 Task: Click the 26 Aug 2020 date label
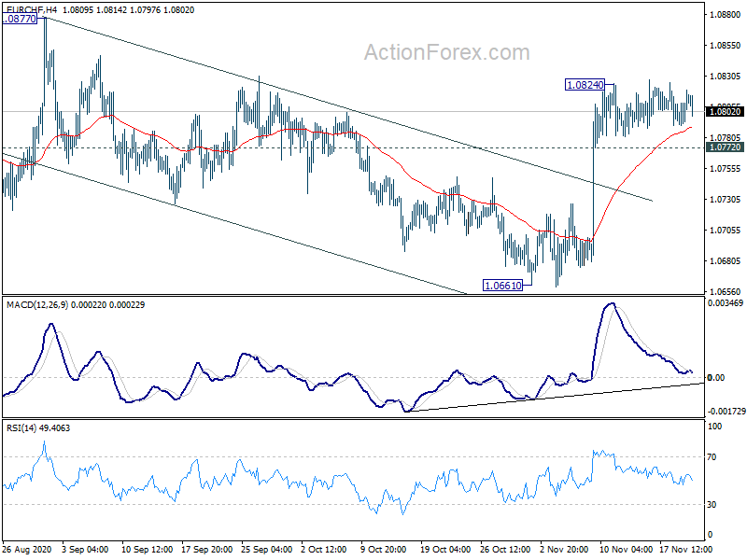[x=27, y=549]
